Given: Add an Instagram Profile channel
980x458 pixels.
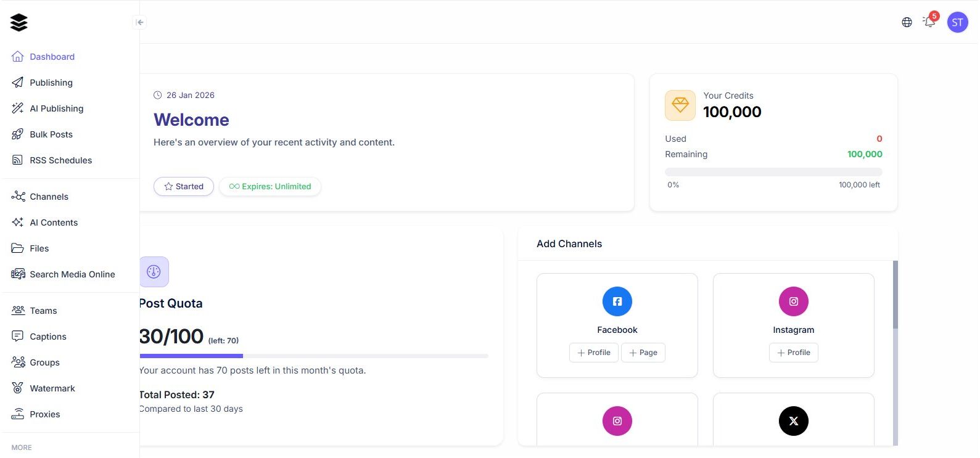Looking at the screenshot, I should coord(793,353).
